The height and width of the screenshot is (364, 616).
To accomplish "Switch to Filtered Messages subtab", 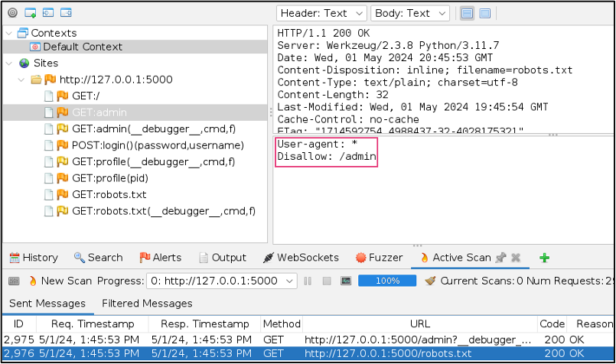I will [147, 304].
